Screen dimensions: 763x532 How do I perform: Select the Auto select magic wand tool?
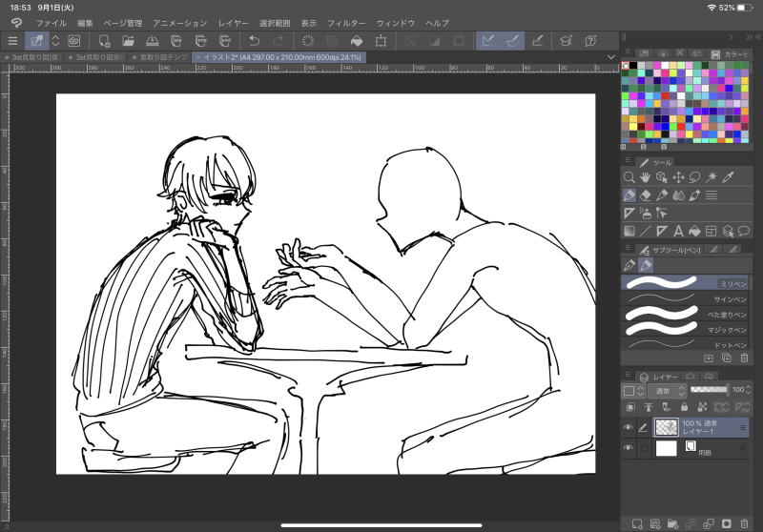pyautogui.click(x=711, y=177)
